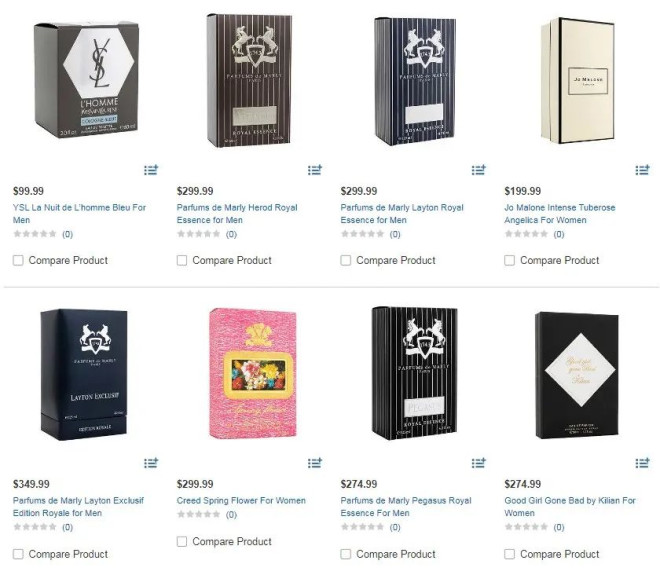Click add-to-list icon for Pegasus Royal Essence

pos(478,463)
